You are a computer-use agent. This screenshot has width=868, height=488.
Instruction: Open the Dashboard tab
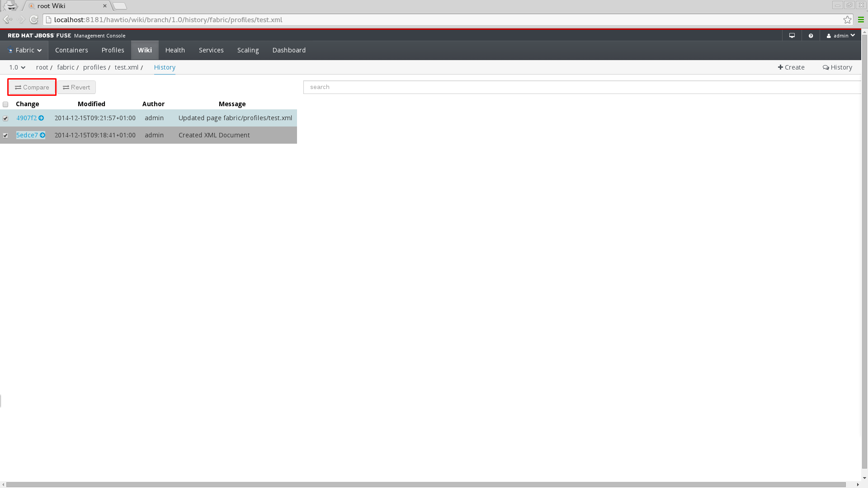coord(289,50)
